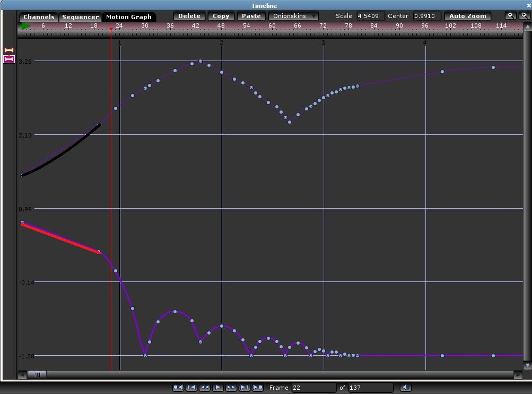532x394 pixels.
Task: Click frame 30 on the time ruler
Action: (145, 26)
